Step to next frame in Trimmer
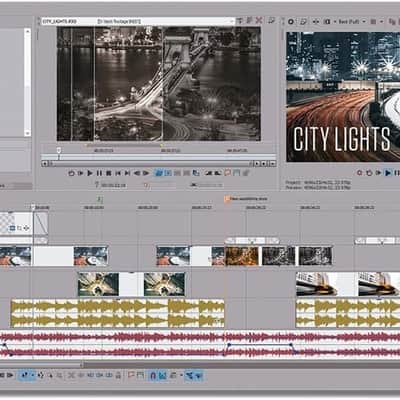The width and height of the screenshot is (400, 400). pos(146,173)
